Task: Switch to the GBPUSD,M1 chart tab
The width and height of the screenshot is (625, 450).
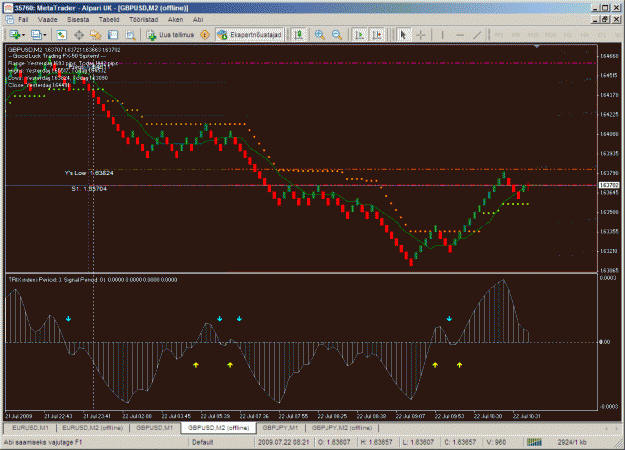Action: [155, 428]
